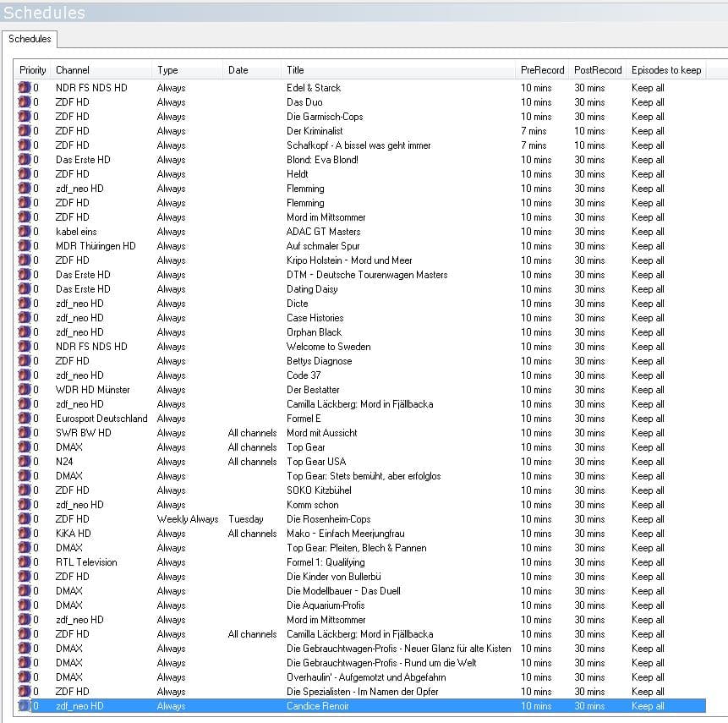
Task: Sort by the Date column header
Action: coord(238,70)
